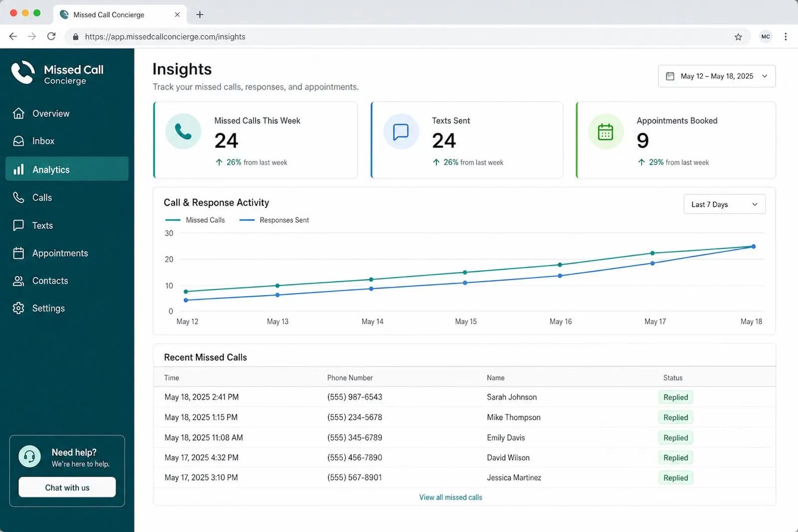The image size is (798, 532).
Task: Click the Recent Missed Calls heading
Action: coord(205,357)
